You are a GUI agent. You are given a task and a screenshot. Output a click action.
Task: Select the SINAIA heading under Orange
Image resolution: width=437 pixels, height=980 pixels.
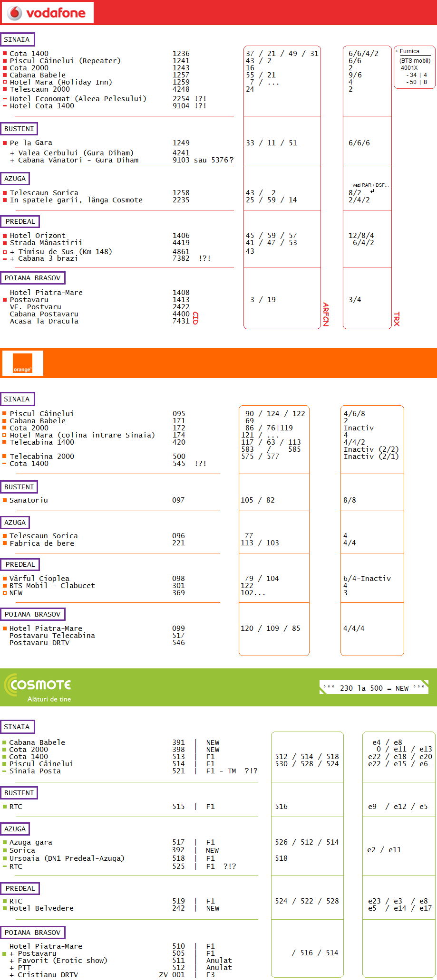17,399
